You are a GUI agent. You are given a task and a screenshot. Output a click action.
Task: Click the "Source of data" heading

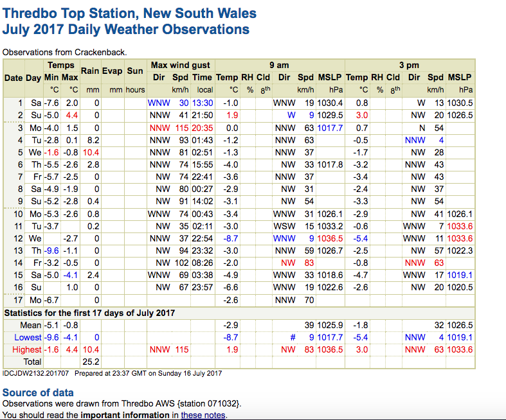coord(38,392)
